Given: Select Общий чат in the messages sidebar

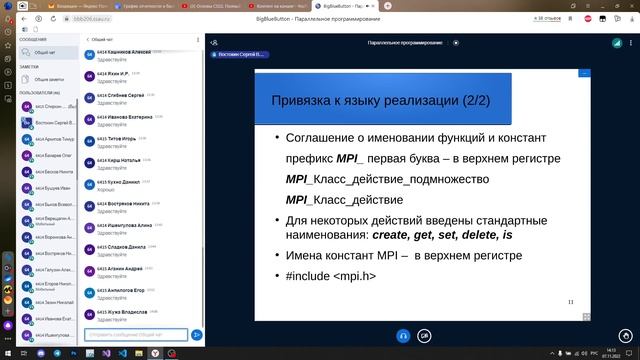Looking at the screenshot, I should (48, 53).
